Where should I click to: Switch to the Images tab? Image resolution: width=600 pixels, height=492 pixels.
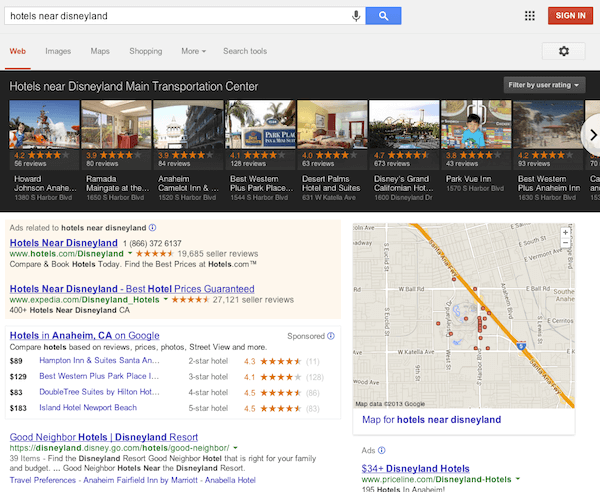coord(58,51)
